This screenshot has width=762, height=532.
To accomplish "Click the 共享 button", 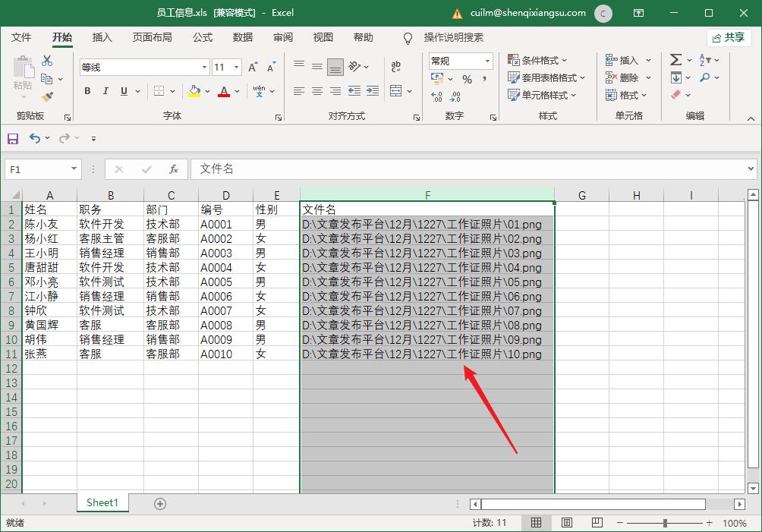I will coord(728,37).
